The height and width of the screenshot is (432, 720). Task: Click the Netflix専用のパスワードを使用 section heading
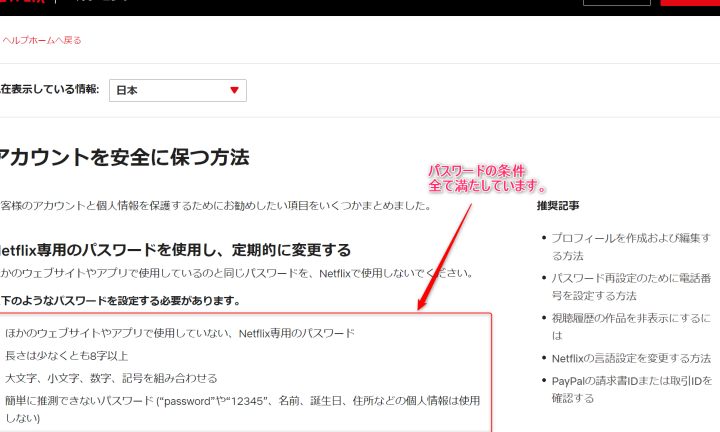click(175, 250)
